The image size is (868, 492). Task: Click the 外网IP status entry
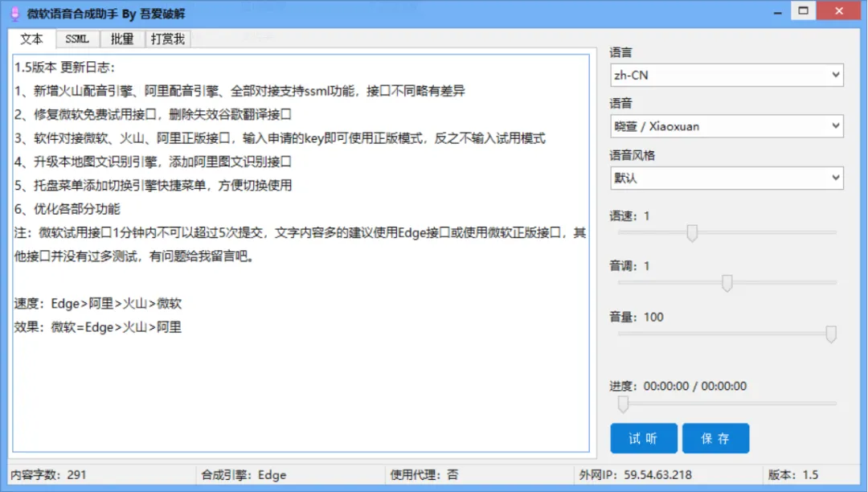636,475
